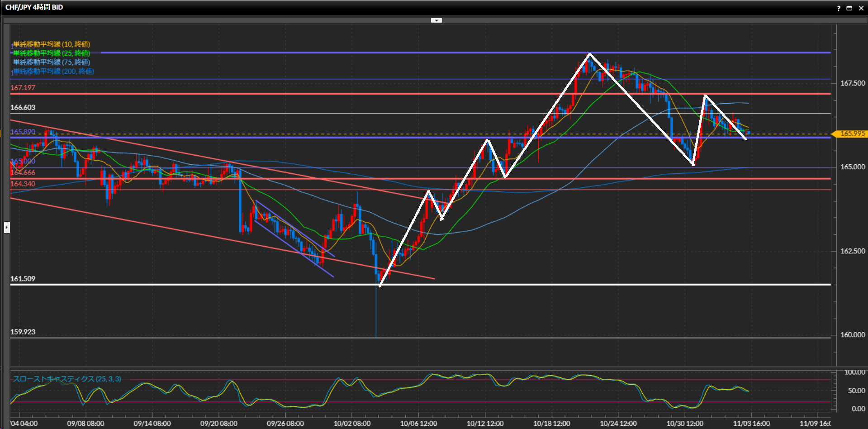
Task: Close the CHF/JPY chart window
Action: coord(861,8)
